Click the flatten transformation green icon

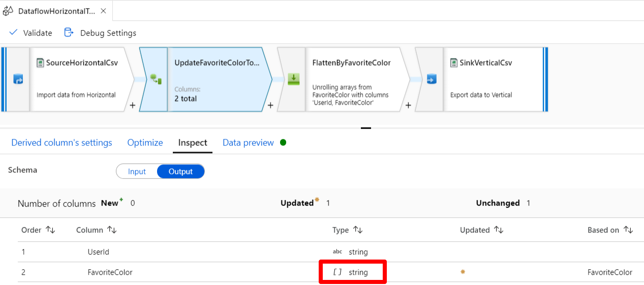tap(293, 79)
